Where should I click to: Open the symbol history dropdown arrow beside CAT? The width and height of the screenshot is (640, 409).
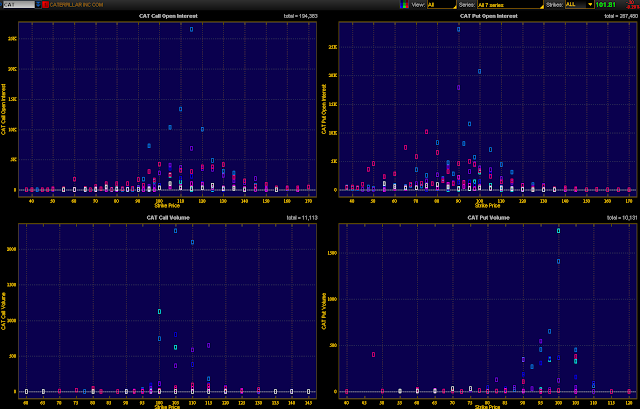pos(38,4)
